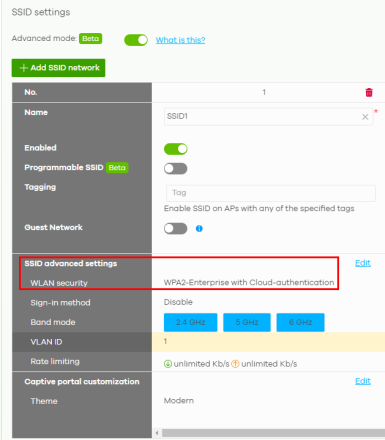This screenshot has height=440, width=385.
Task: Disable the SSID Enabled toggle
Action: tap(175, 149)
